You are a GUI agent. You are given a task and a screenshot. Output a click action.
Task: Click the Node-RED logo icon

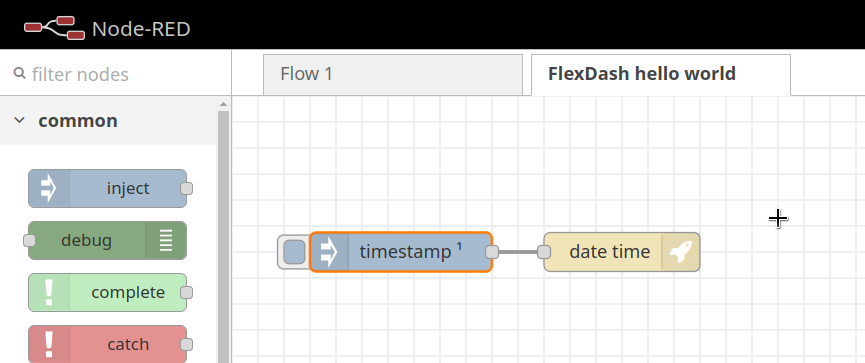click(54, 28)
